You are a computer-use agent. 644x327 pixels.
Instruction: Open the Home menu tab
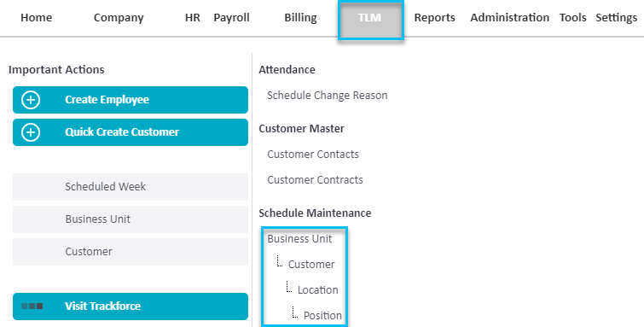36,18
